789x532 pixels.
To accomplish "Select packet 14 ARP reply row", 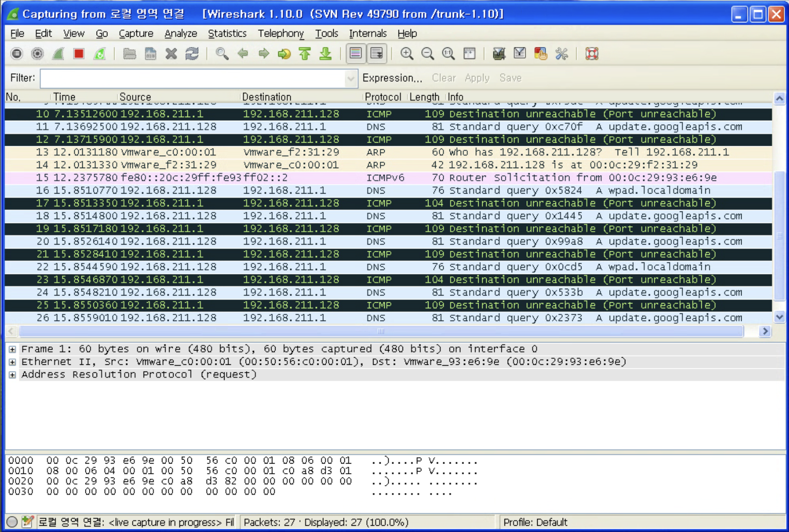I will [388, 165].
